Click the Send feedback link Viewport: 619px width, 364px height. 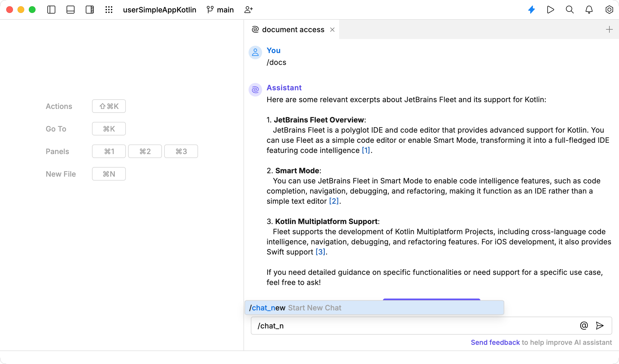[x=495, y=342]
